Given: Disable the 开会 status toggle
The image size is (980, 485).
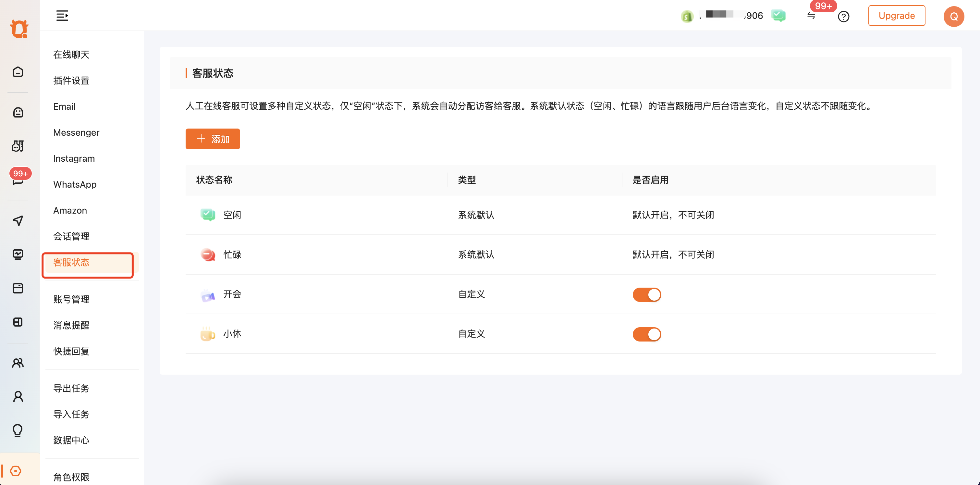Looking at the screenshot, I should click(x=646, y=295).
